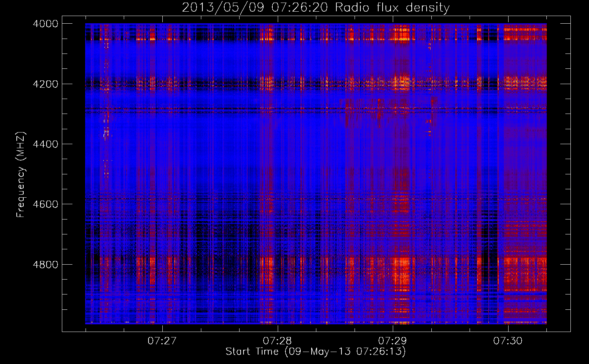This screenshot has width=589, height=364.
Task: Select the 4400 frequency axis label
Action: tap(46, 144)
